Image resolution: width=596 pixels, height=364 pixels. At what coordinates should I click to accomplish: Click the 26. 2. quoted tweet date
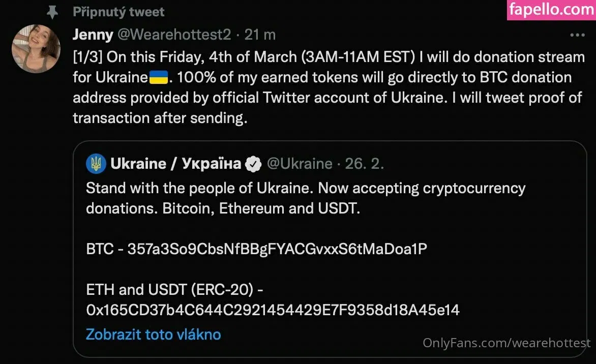point(364,164)
